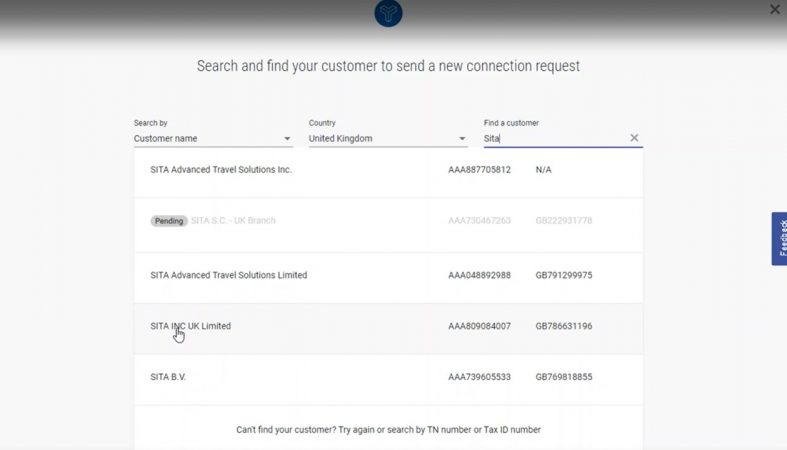
Task: Open the Country dropdown
Action: click(x=387, y=138)
